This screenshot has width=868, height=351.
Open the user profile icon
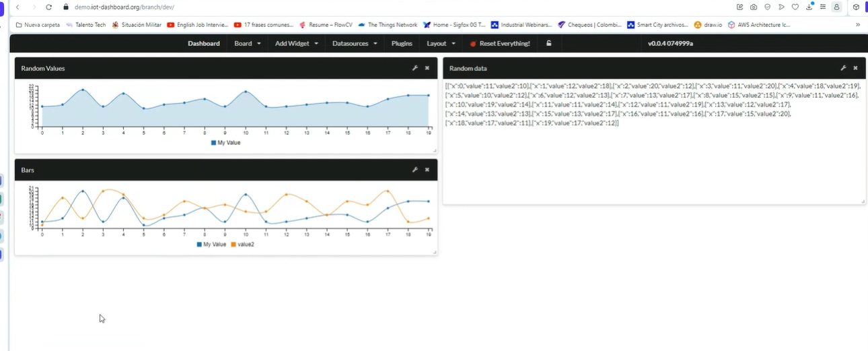coord(836,7)
